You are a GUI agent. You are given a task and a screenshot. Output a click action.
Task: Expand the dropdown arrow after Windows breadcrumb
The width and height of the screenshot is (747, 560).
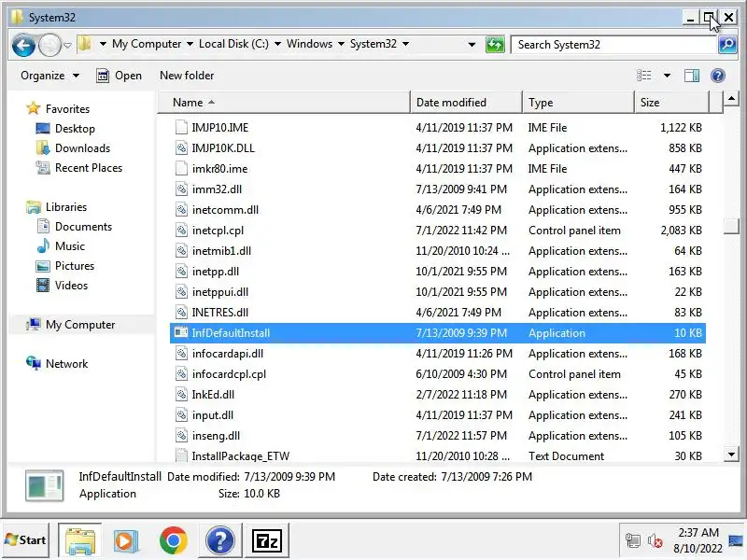pyautogui.click(x=341, y=44)
